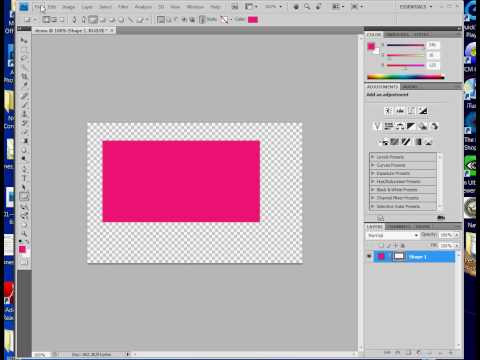Add a Brightness/Contrast adjustment
This screenshot has height=360, width=480.
coord(388,111)
